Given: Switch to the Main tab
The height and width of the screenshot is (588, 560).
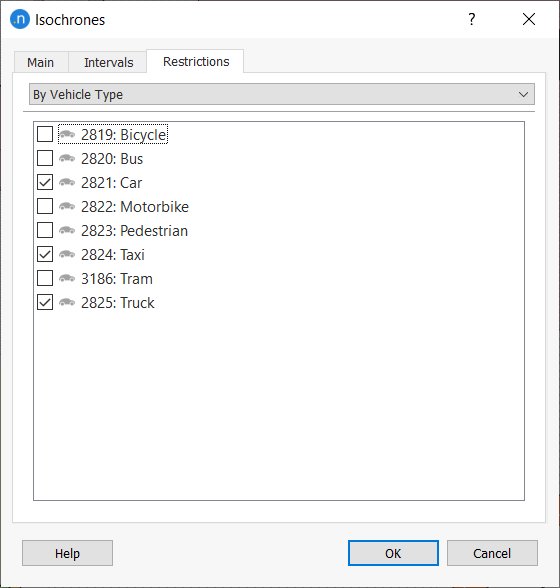Looking at the screenshot, I should click(x=41, y=62).
